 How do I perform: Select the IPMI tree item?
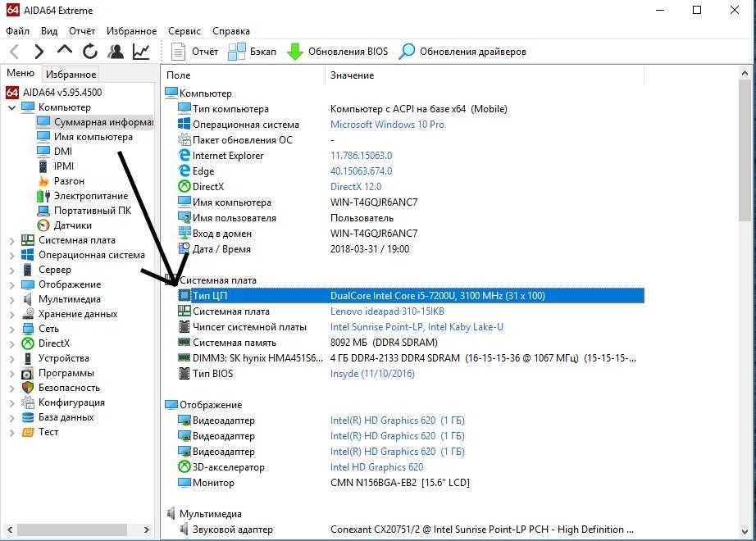point(56,166)
